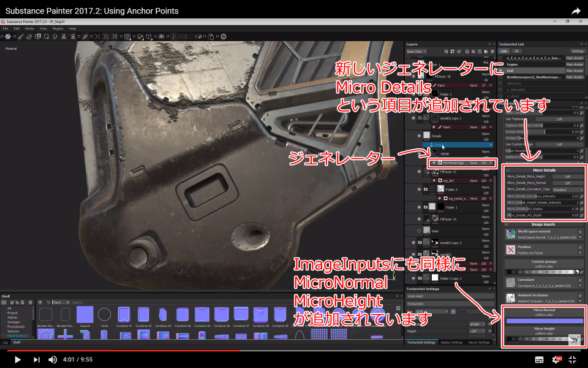Toggle YouTube volume speaker icon
588x368 pixels.
coord(53,360)
